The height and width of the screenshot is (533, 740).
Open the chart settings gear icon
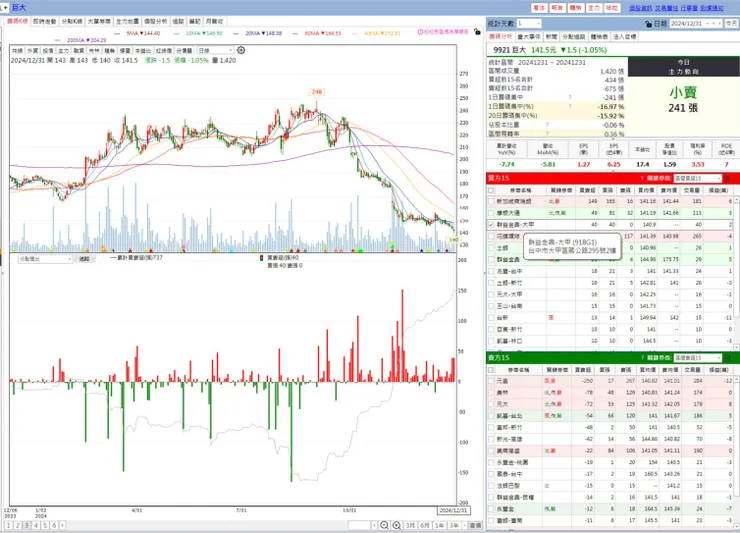(241, 50)
